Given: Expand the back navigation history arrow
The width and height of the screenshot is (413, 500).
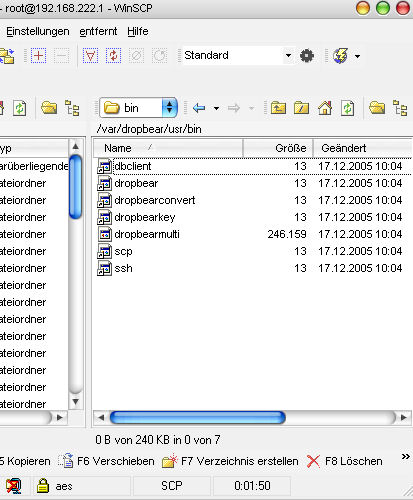Looking at the screenshot, I should point(216,108).
